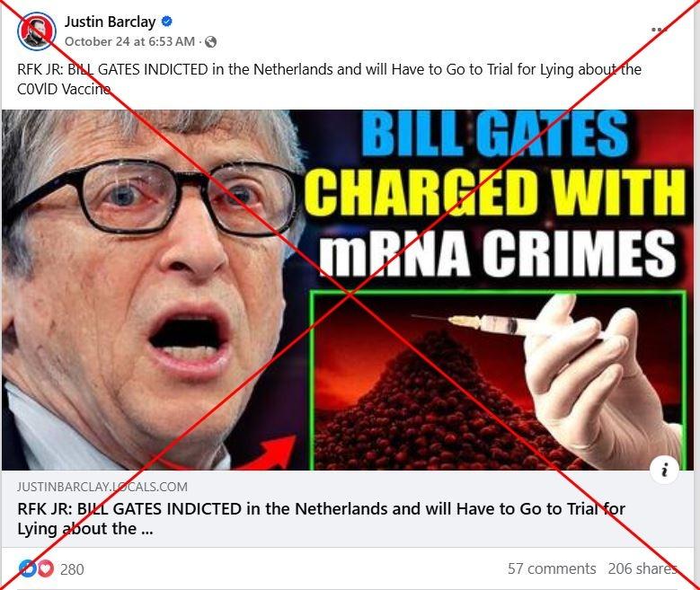Image resolution: width=700 pixels, height=590 pixels.
Task: Open the RFK JR link preview headline
Action: [321, 518]
